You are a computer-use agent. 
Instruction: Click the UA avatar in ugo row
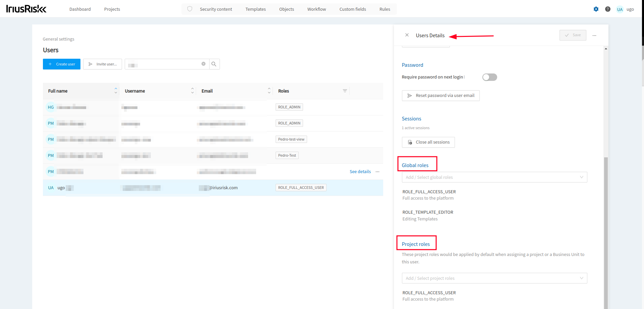pyautogui.click(x=51, y=188)
